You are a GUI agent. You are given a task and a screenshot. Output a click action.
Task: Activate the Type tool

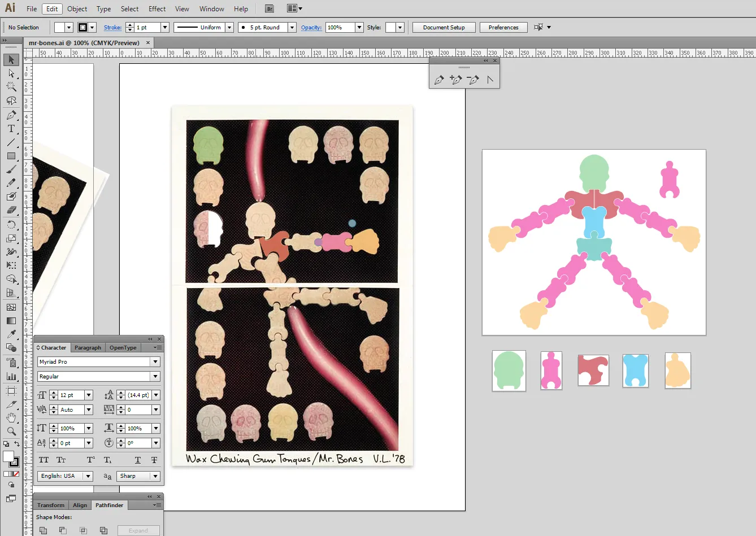11,129
